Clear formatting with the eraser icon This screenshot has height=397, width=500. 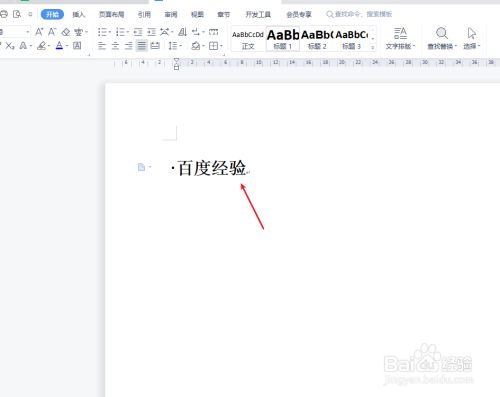click(66, 32)
